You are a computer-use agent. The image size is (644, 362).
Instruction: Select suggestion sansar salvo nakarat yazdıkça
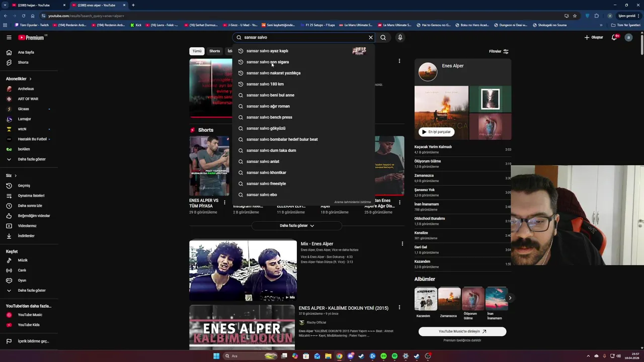(x=303, y=73)
